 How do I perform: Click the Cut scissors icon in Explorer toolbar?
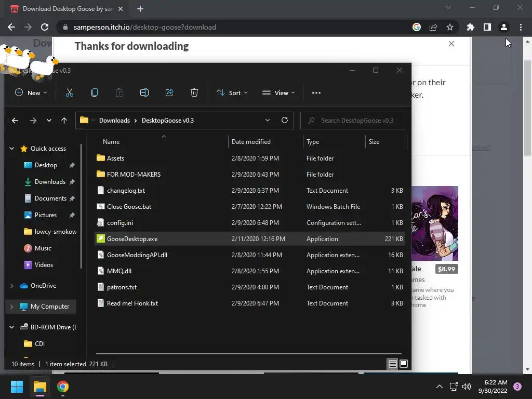click(70, 92)
